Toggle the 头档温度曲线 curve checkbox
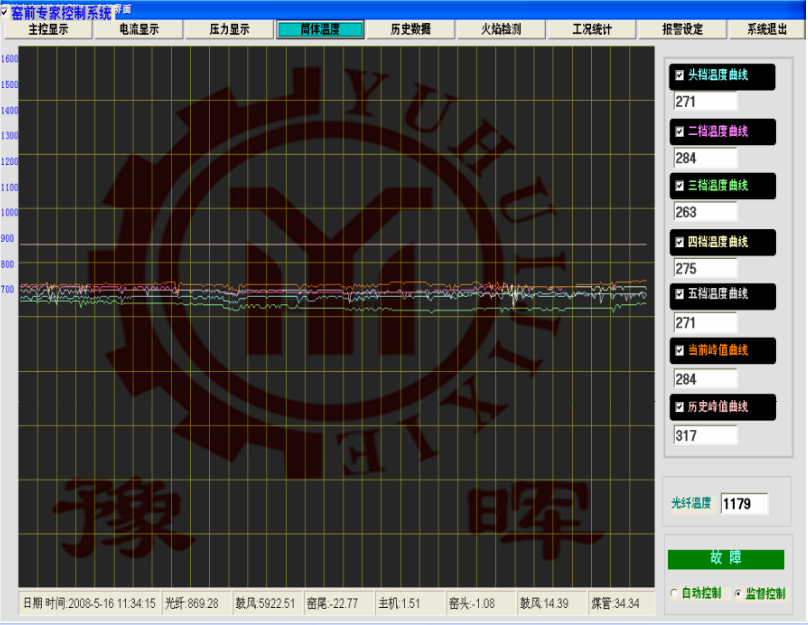The image size is (808, 625). [x=678, y=76]
